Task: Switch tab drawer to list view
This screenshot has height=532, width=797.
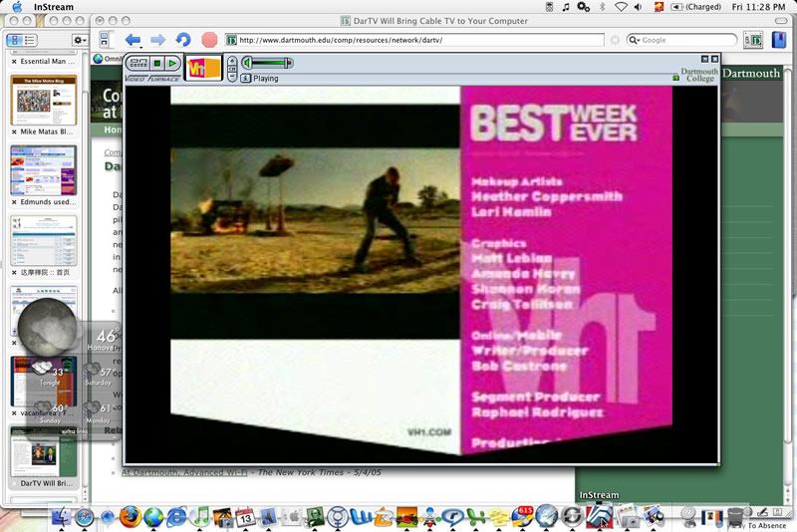Action: [x=30, y=40]
